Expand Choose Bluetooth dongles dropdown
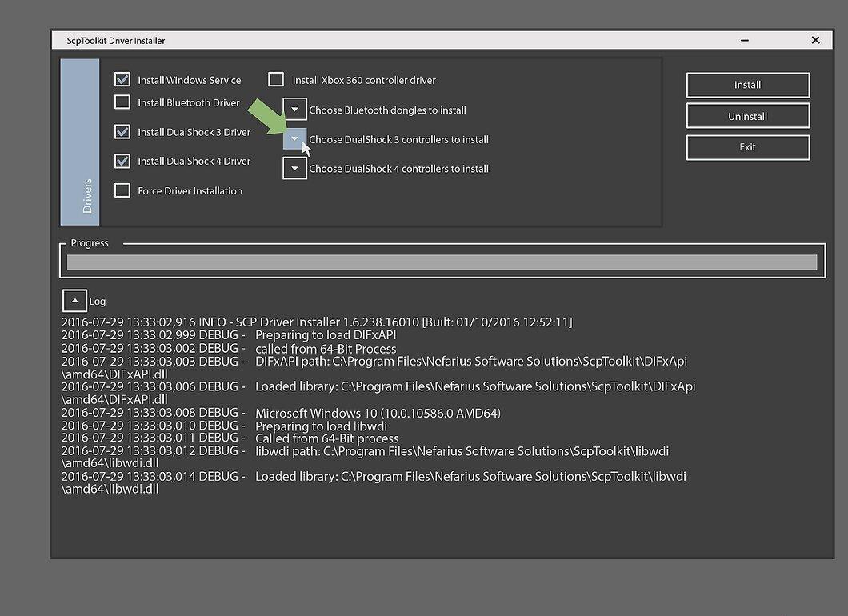The height and width of the screenshot is (616, 848). point(294,110)
